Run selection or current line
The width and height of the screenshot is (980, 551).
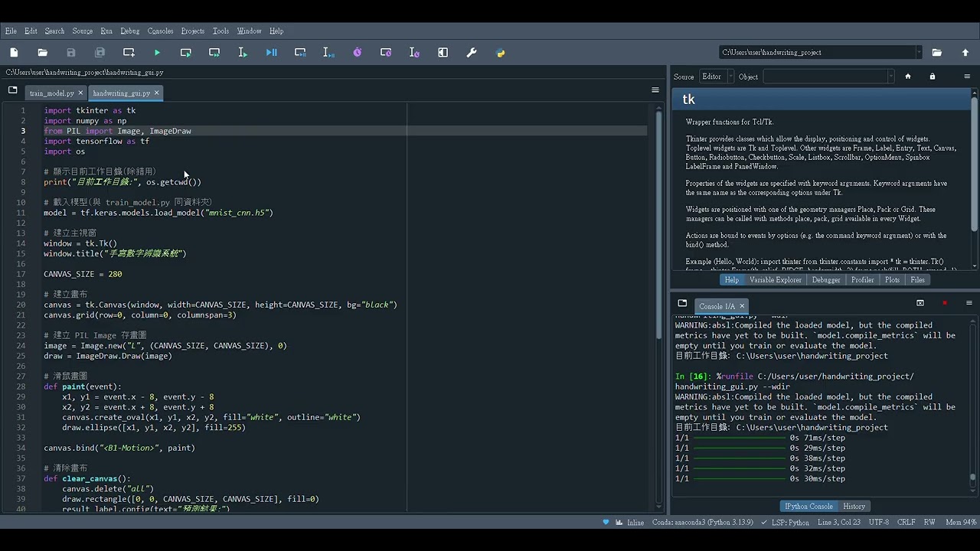click(243, 53)
